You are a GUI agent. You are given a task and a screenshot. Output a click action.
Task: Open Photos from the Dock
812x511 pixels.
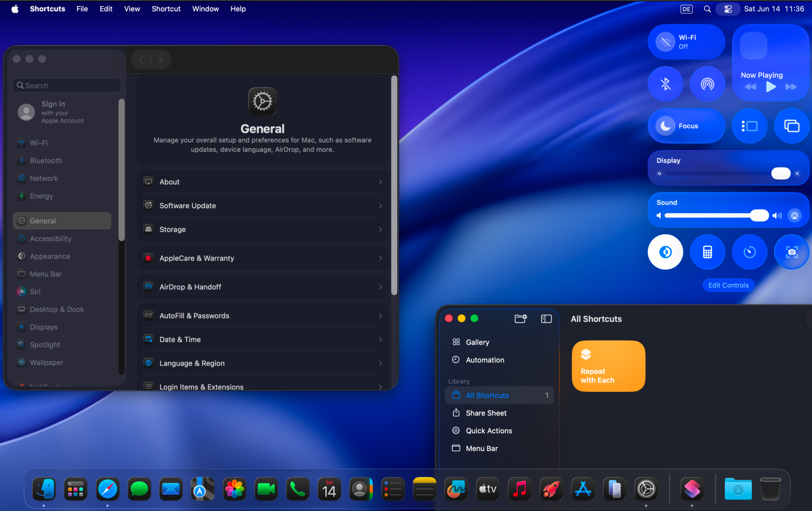point(234,490)
